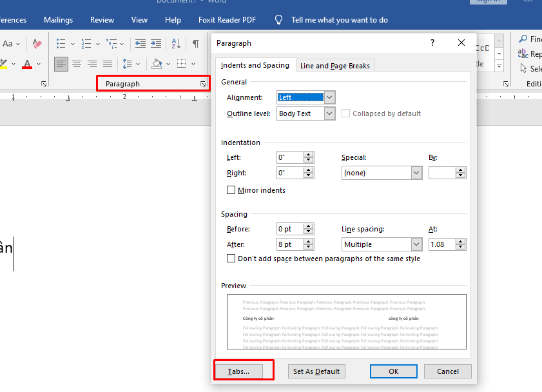Toggle the Show/Hide paragraph marks icon
This screenshot has width=542, height=392.
196,44
